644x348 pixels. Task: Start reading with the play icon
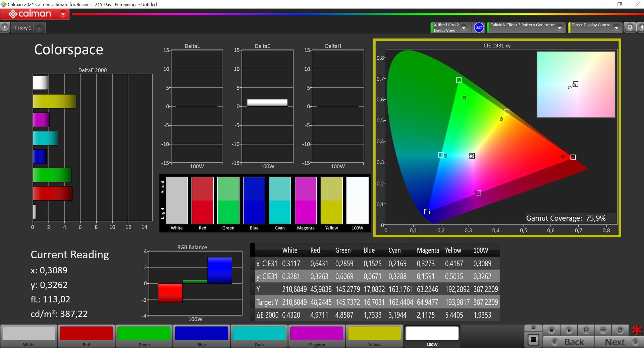tap(569, 330)
